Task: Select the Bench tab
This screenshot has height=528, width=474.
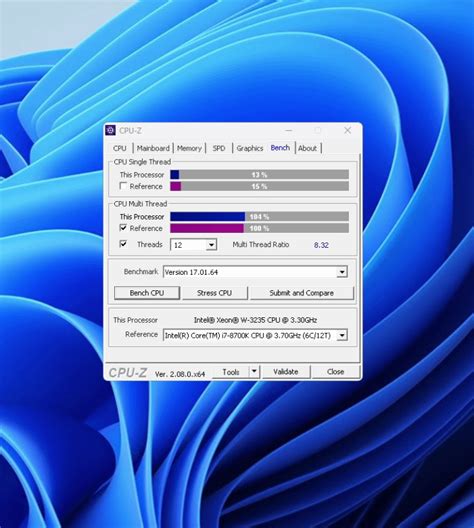Action: point(280,148)
